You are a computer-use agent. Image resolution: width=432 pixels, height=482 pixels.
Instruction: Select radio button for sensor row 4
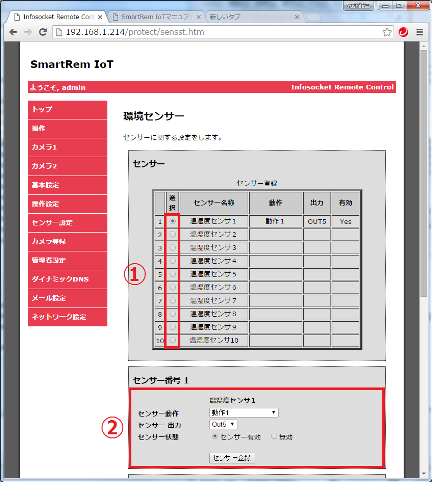coord(172,261)
